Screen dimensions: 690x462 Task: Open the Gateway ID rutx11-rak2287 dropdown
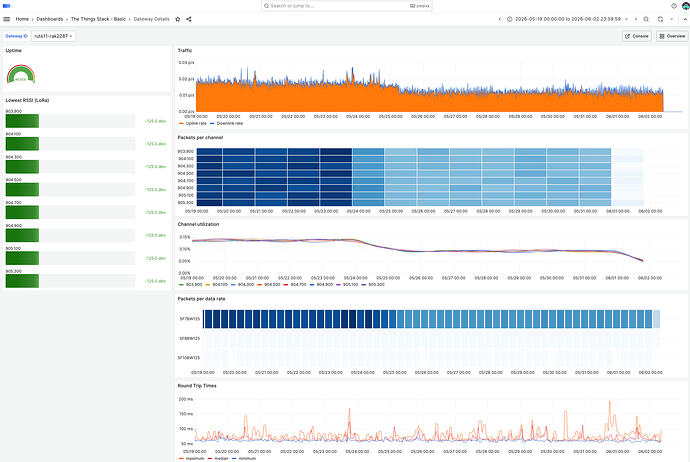53,36
